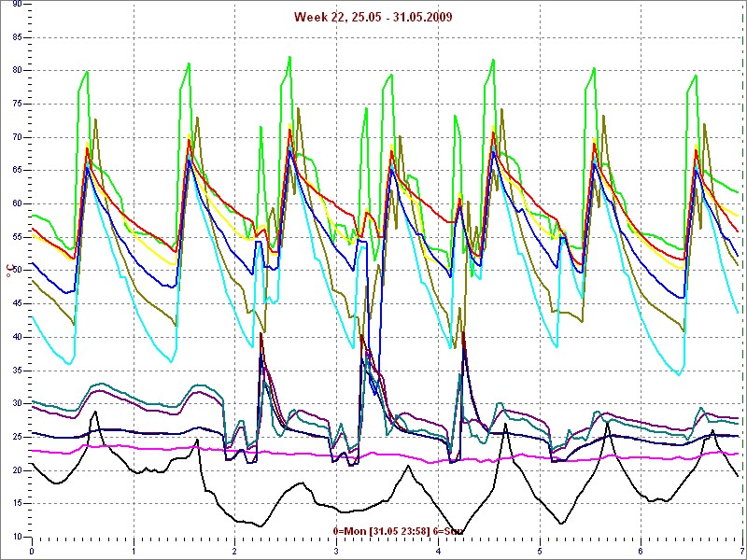This screenshot has height=560, width=747.
Task: Click the x-axis day label 1
Action: pos(134,551)
